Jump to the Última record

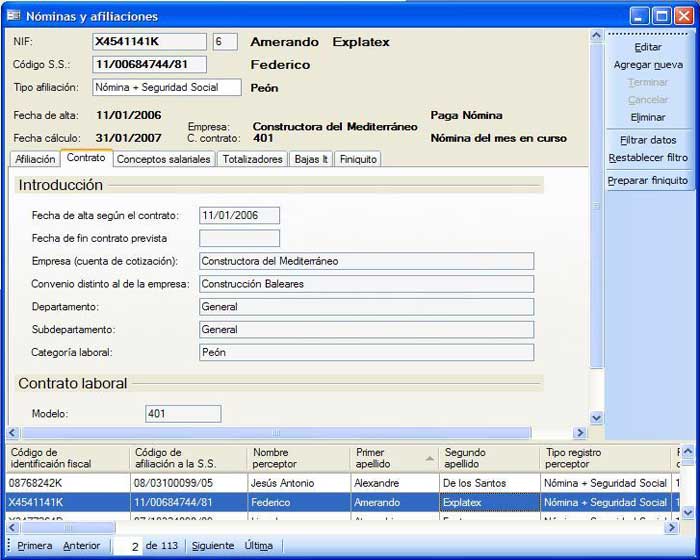tap(259, 546)
